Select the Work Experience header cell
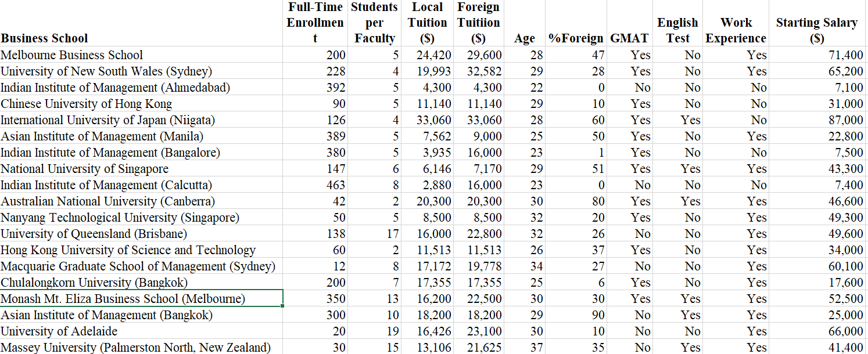 point(736,23)
